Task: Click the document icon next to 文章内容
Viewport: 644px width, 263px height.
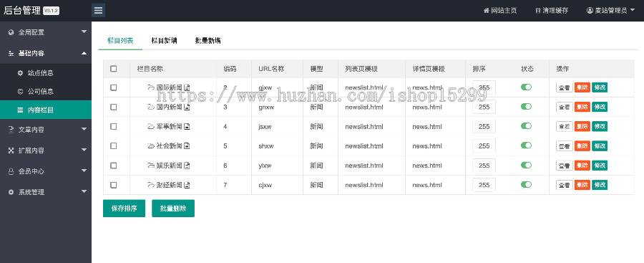Action: click(x=11, y=130)
